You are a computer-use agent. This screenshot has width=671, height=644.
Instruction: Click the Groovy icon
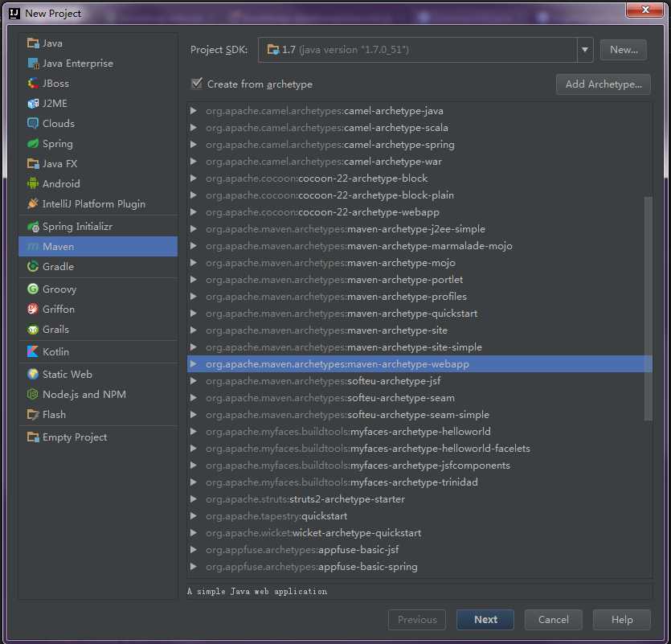(33, 289)
